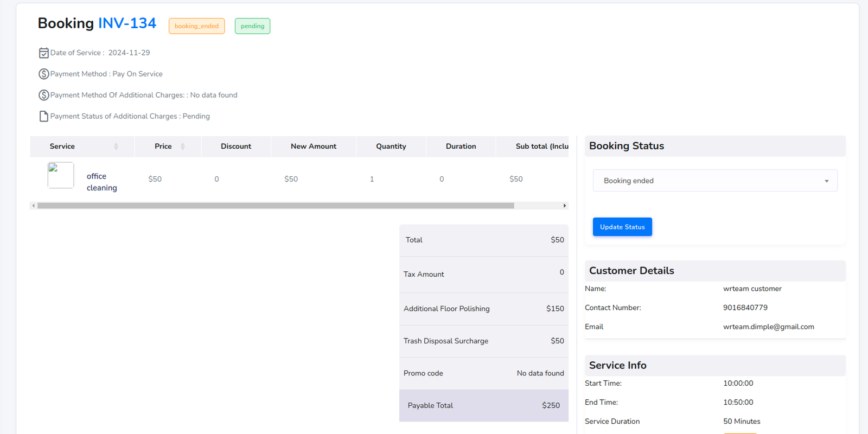Click the document icon beside Payment Status

(x=44, y=116)
